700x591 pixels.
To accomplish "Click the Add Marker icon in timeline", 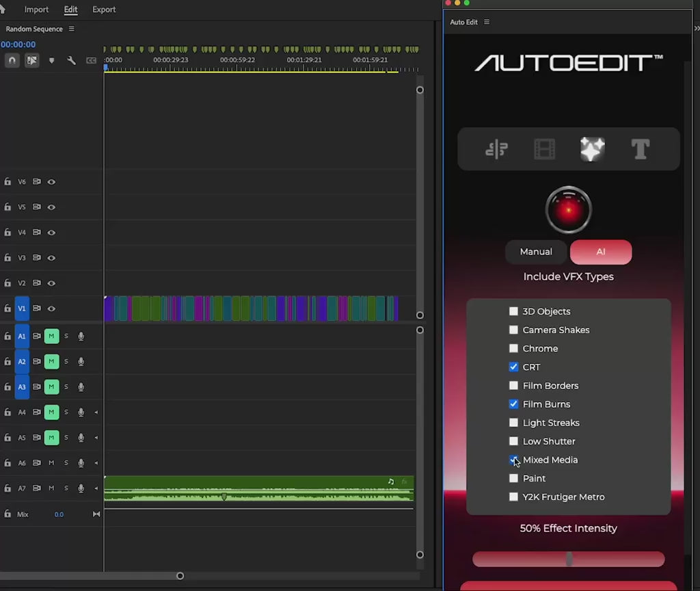I will pyautogui.click(x=51, y=60).
